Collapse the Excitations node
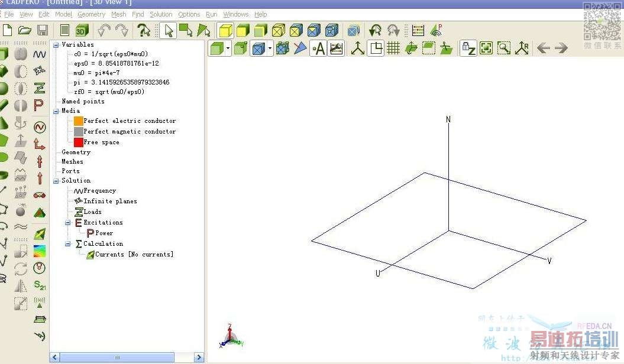624x364 pixels. 67,223
